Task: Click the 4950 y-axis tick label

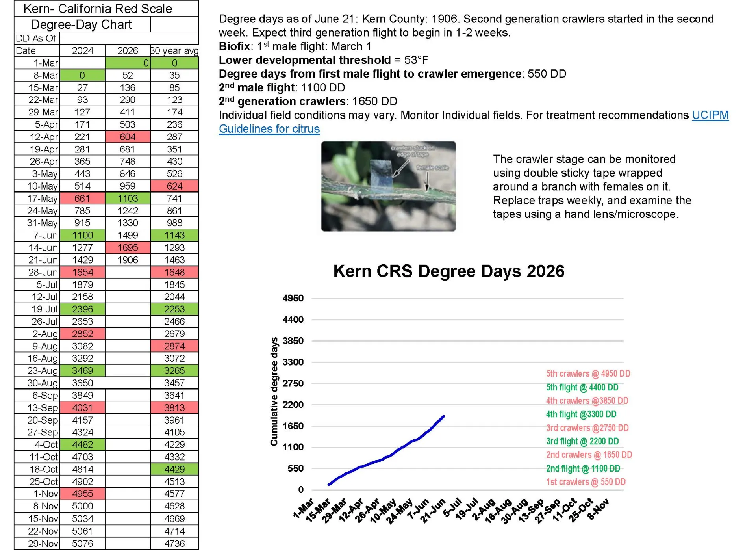Action: [x=293, y=298]
